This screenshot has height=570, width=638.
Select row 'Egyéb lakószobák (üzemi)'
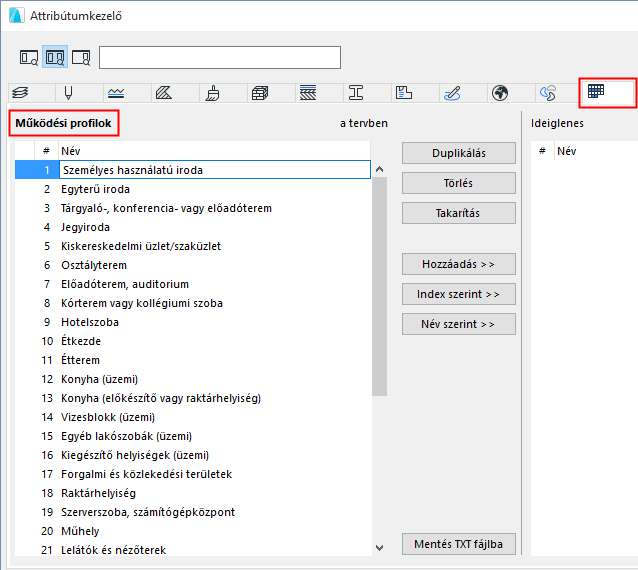coord(193,436)
